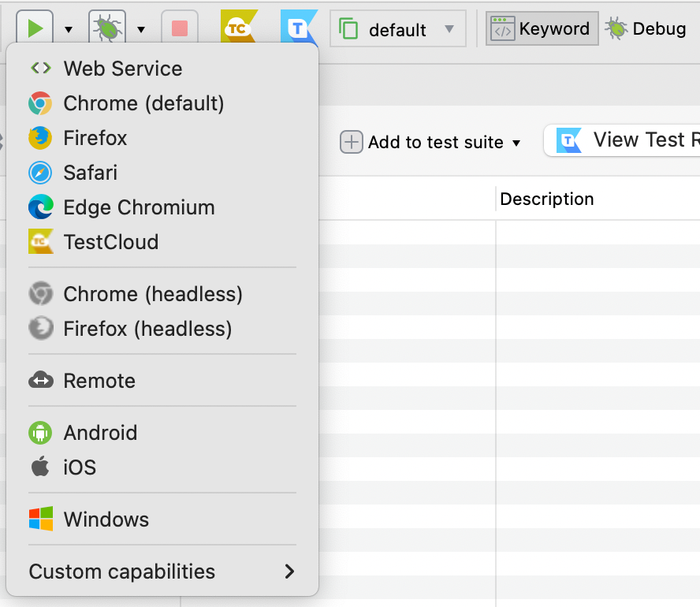Open the Run options dropdown arrow

click(x=69, y=30)
